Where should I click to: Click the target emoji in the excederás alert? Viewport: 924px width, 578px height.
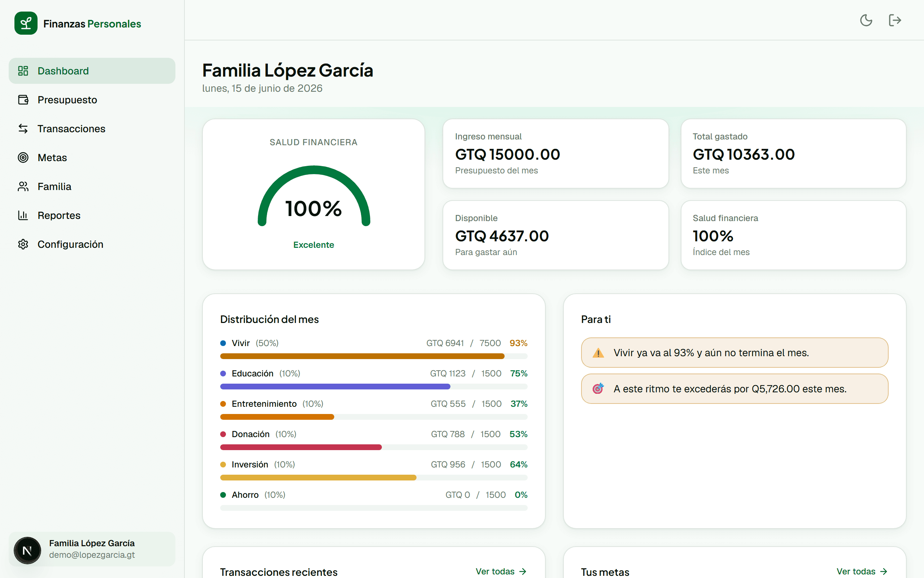tap(598, 389)
